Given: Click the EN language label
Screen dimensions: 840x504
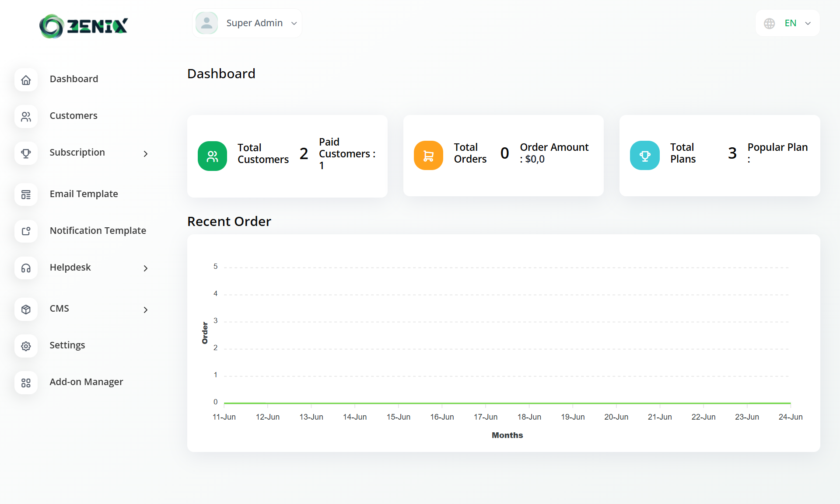Looking at the screenshot, I should point(790,23).
